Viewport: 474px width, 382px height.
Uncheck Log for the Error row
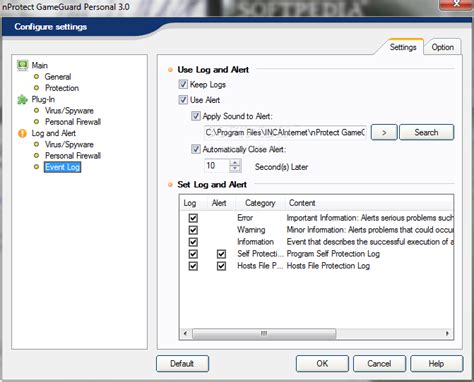click(x=193, y=218)
